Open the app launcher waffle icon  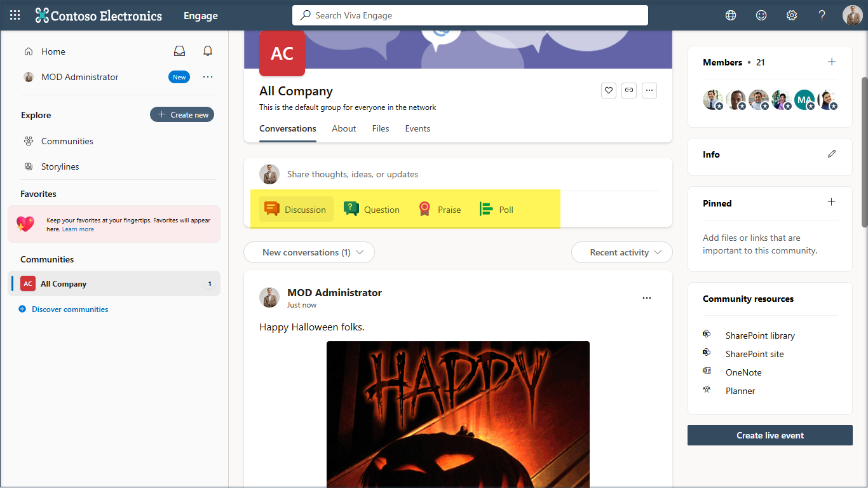click(x=15, y=15)
